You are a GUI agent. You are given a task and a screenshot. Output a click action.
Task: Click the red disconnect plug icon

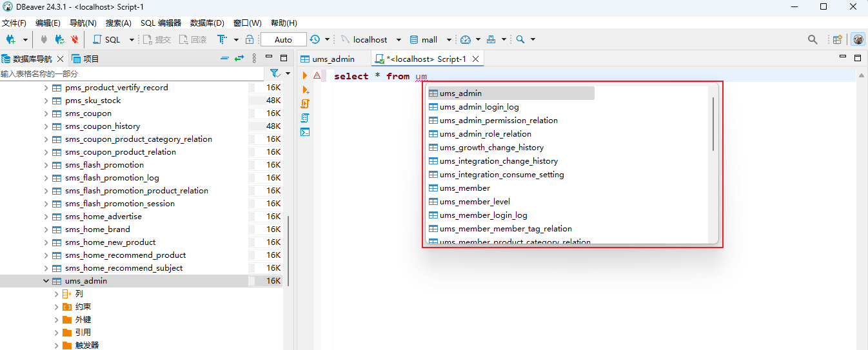(75, 39)
